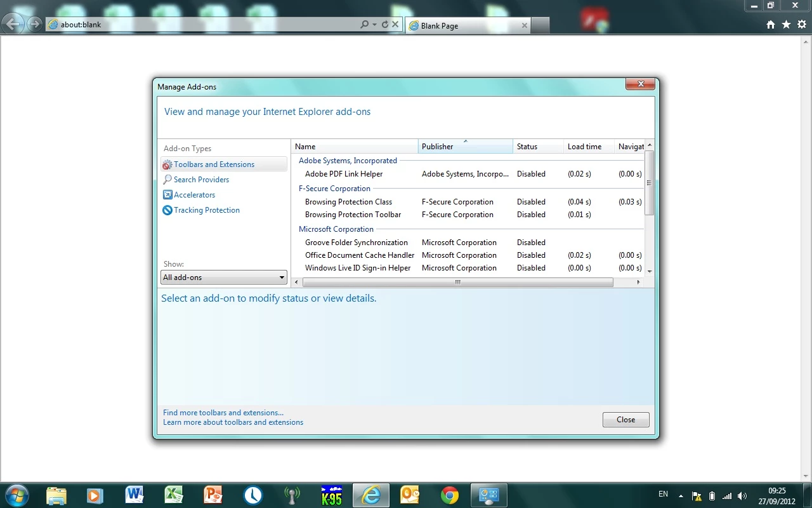This screenshot has width=812, height=508.
Task: Open Learn more about toolbars and extensions
Action: [x=233, y=422]
